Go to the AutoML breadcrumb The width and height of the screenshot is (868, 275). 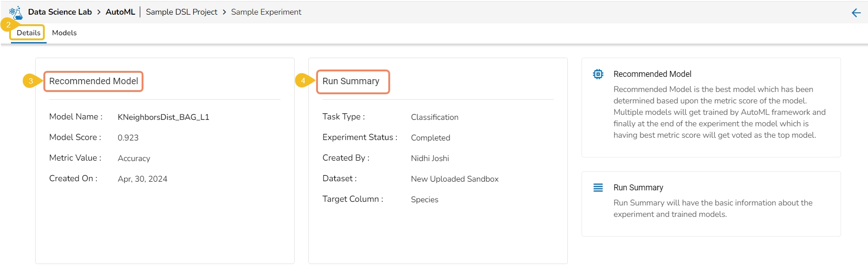(x=120, y=12)
